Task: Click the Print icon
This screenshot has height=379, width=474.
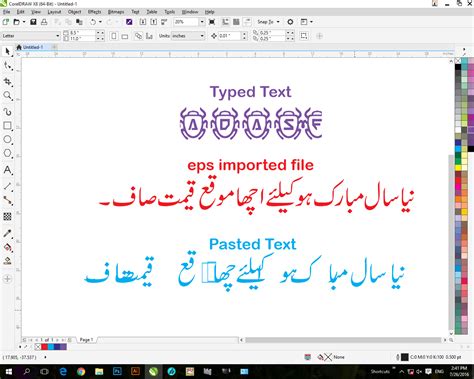Action: [x=44, y=22]
